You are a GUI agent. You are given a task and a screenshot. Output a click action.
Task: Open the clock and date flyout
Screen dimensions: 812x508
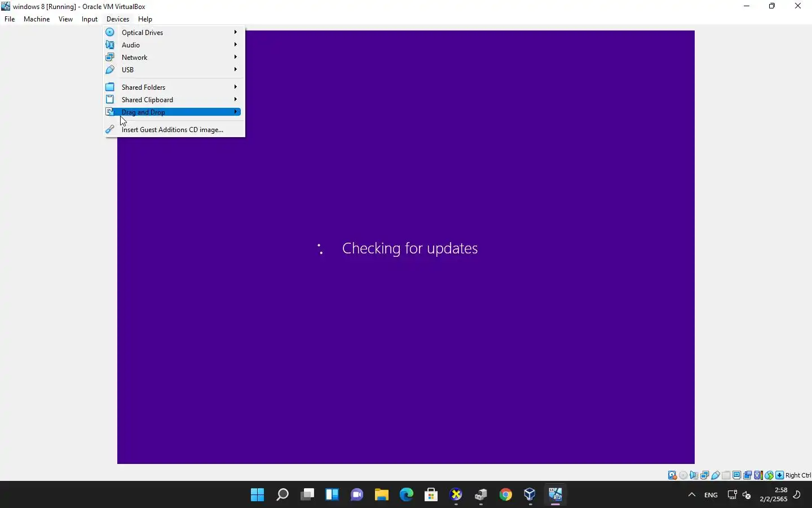pyautogui.click(x=774, y=494)
